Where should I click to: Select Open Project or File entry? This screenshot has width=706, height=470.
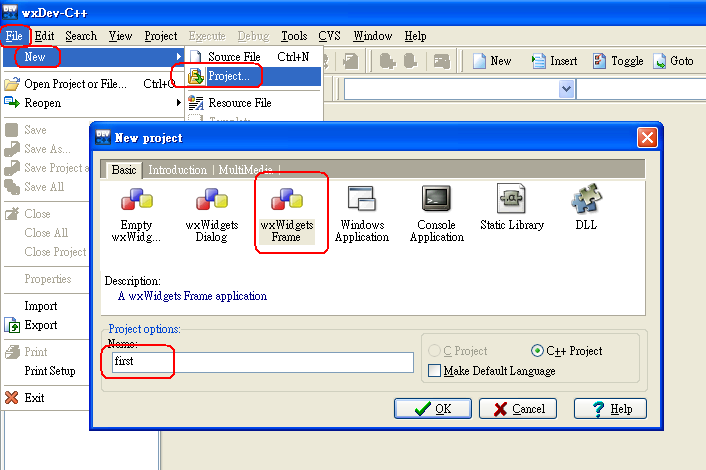coord(94,84)
